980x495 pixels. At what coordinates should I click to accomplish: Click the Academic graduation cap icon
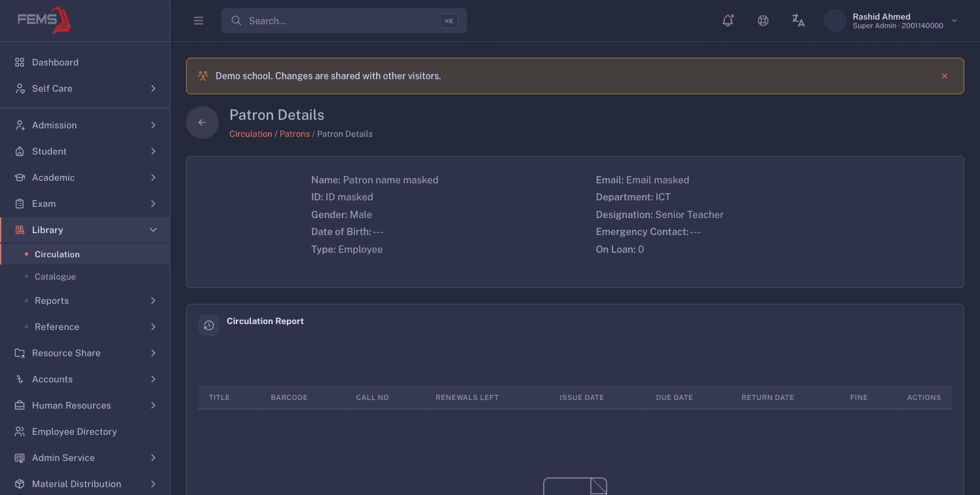pos(20,177)
